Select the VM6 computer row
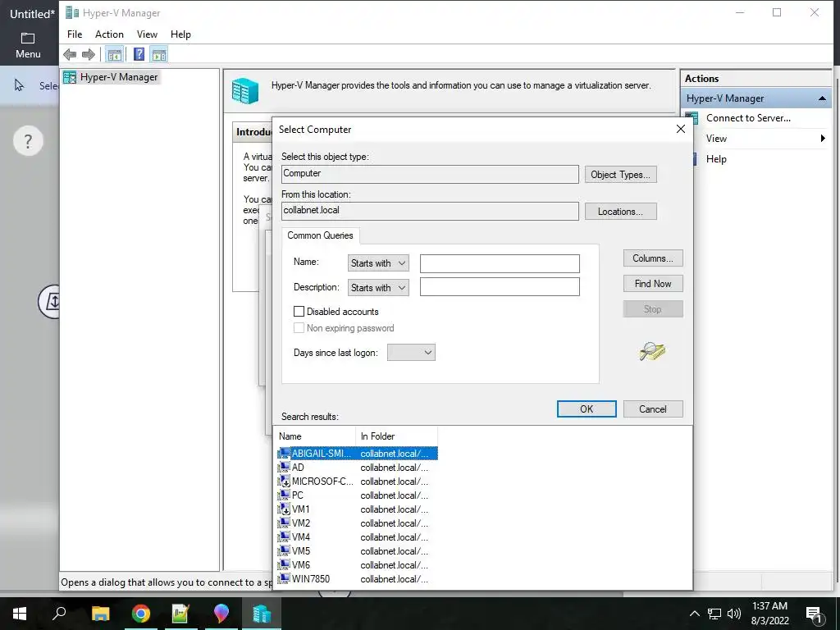This screenshot has height=630, width=840. 357,564
